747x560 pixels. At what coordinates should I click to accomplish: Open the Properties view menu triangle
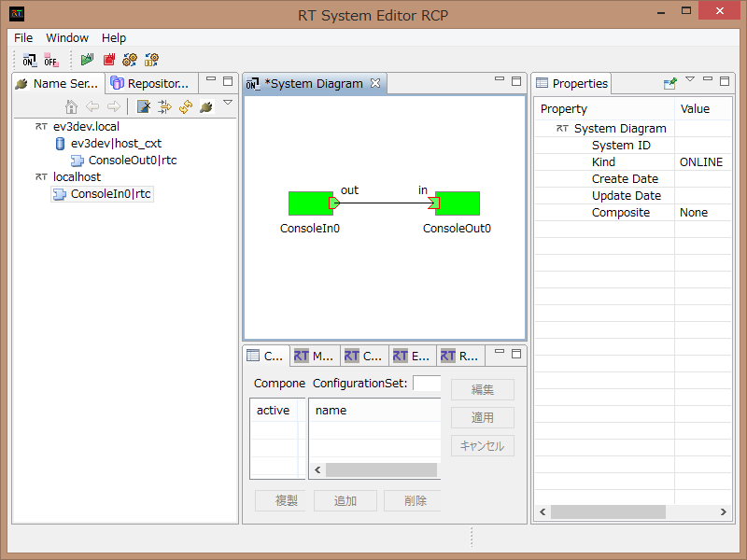pos(690,80)
